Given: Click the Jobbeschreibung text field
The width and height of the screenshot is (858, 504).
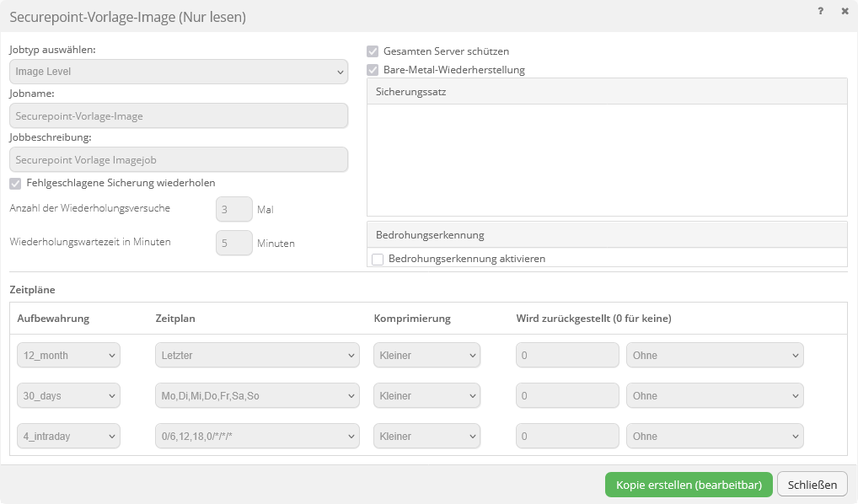Looking at the screenshot, I should coord(179,160).
